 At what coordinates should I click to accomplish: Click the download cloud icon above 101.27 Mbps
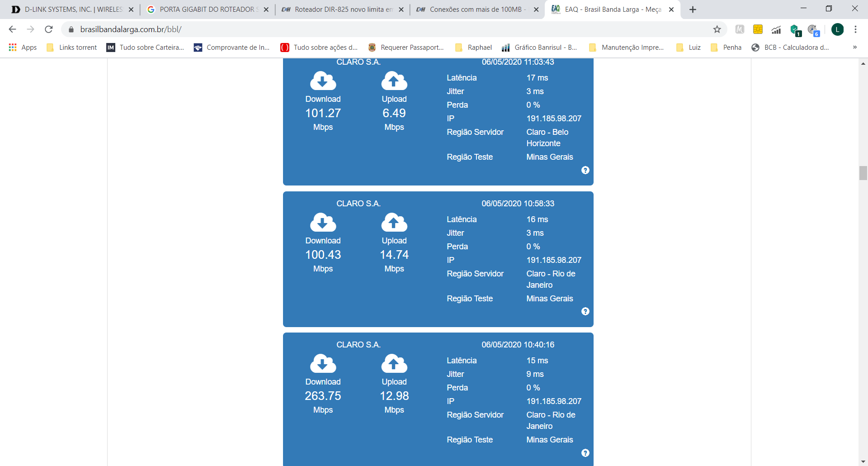[323, 81]
